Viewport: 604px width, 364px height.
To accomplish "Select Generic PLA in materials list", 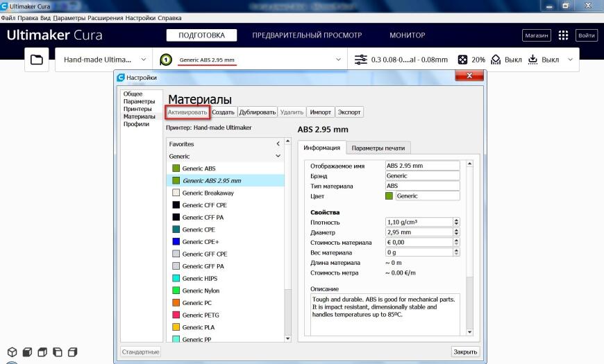I will [226, 327].
